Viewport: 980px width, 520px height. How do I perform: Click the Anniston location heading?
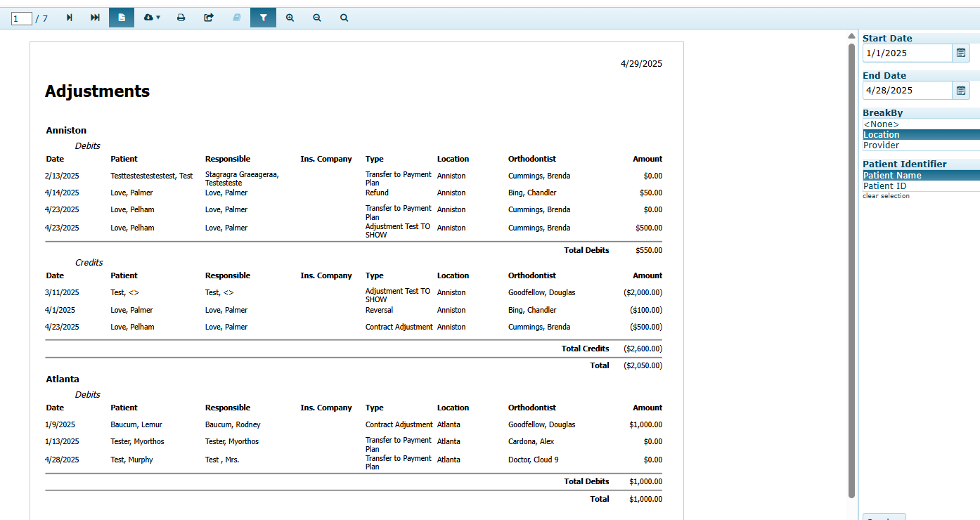[66, 131]
